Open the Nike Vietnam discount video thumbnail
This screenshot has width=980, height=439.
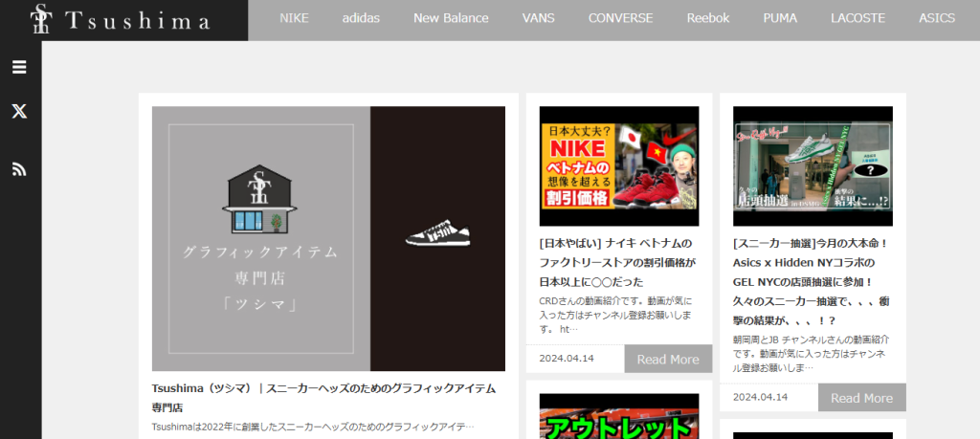[x=618, y=165]
